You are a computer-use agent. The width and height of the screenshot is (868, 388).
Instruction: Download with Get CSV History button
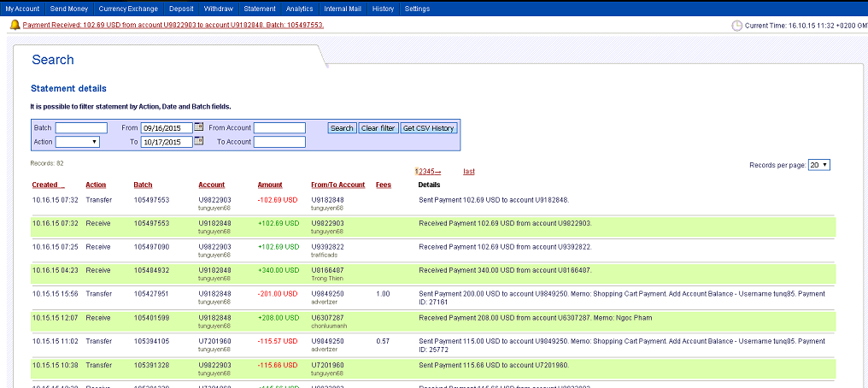click(x=429, y=128)
